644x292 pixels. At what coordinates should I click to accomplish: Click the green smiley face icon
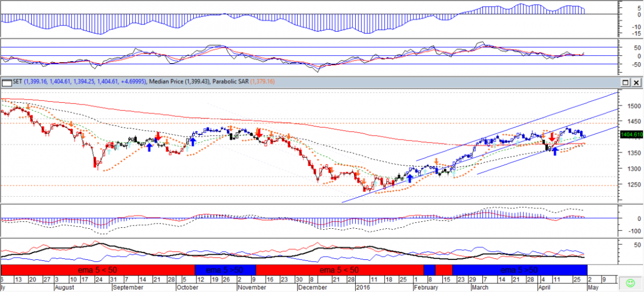coord(630,282)
